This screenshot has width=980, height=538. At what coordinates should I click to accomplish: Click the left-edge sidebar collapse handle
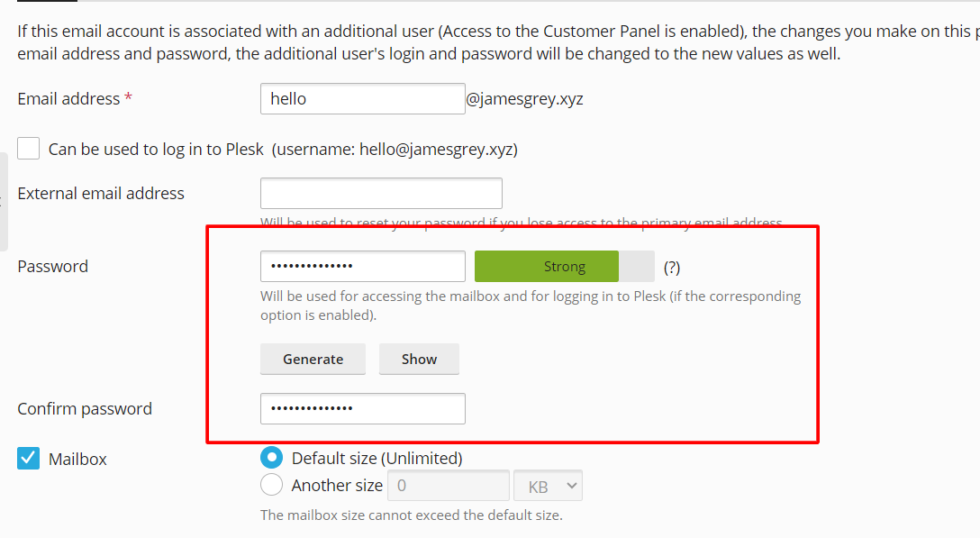[3, 202]
